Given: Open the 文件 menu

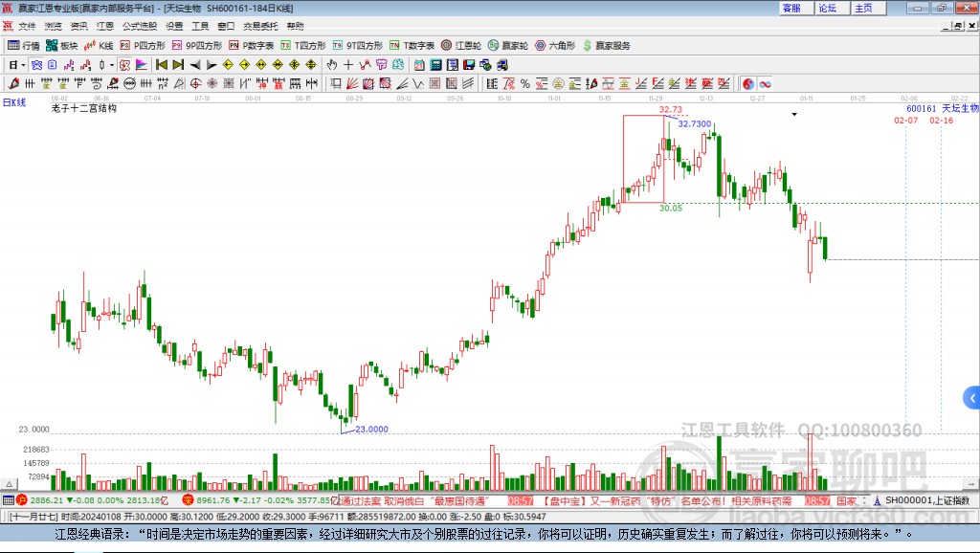Looking at the screenshot, I should click(x=27, y=26).
